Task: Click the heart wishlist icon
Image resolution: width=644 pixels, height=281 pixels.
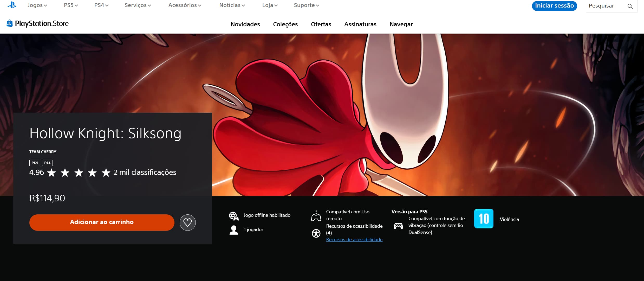Action: [x=188, y=222]
